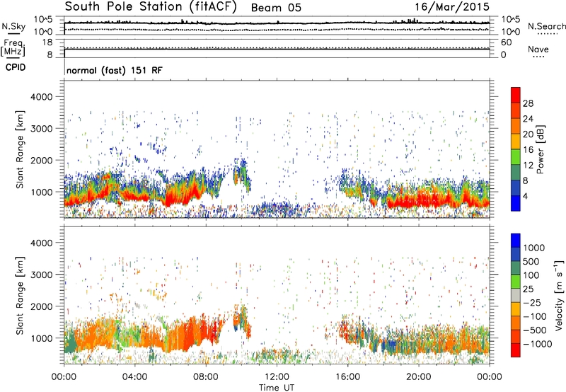The image size is (566, 392).
Task: Click the '04:00' time axis label
Action: coord(135,377)
